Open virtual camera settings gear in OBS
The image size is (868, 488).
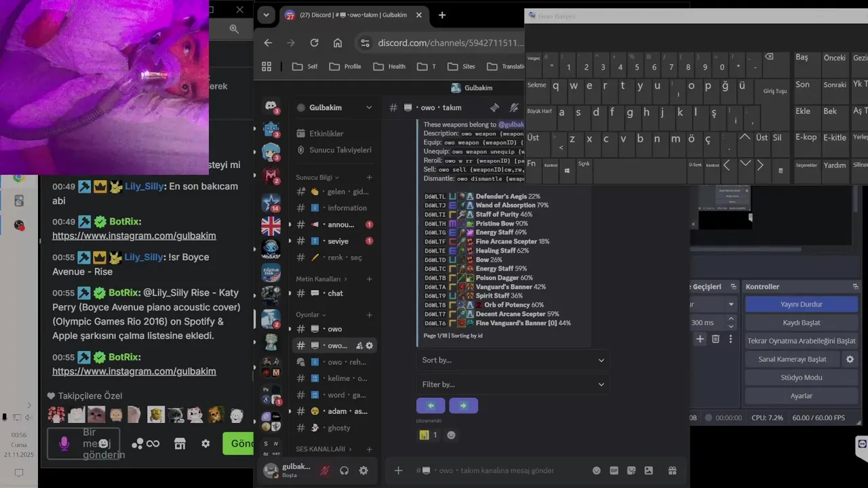point(850,359)
